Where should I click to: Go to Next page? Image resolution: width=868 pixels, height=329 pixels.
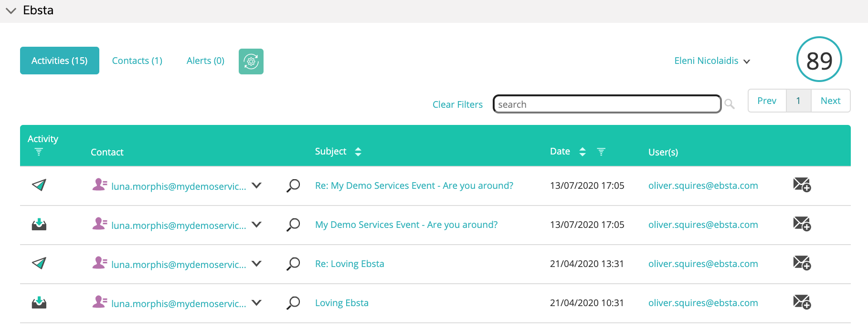pos(830,101)
